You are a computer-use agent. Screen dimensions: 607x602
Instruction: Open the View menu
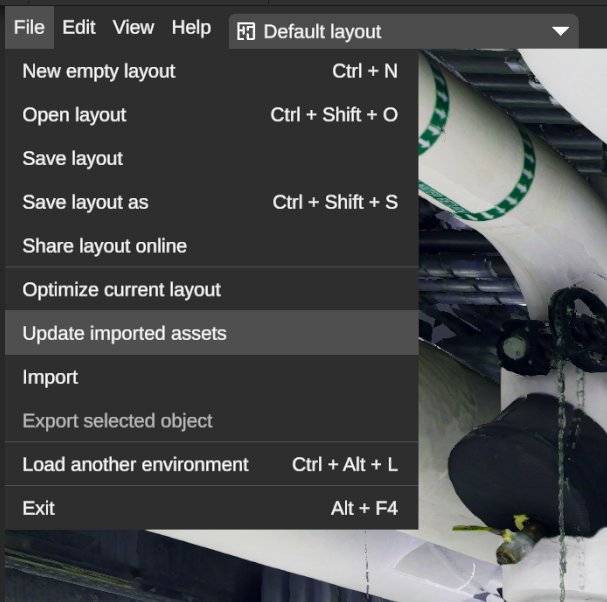(x=133, y=27)
